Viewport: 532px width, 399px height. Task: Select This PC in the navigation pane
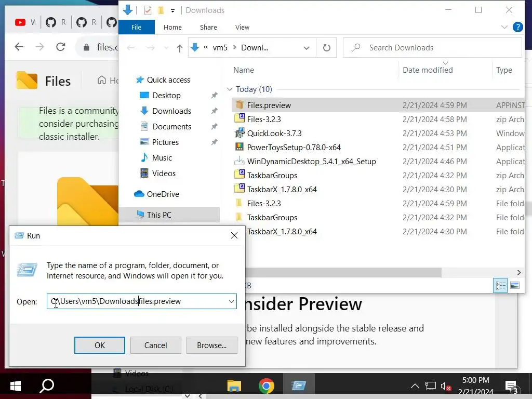pos(159,215)
